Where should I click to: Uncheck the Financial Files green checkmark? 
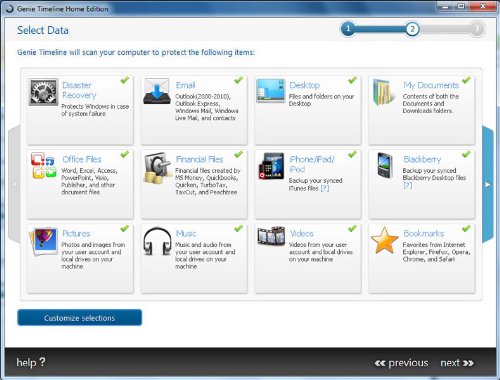238,154
